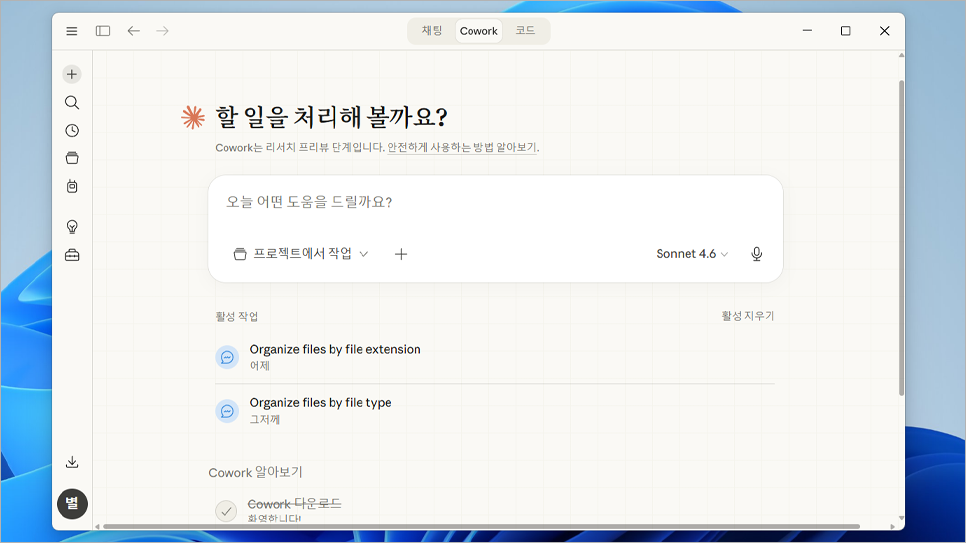Open the 안전하게 사용하는 방법 알아보기 link
Viewport: 966px width, 543px height.
[462, 147]
